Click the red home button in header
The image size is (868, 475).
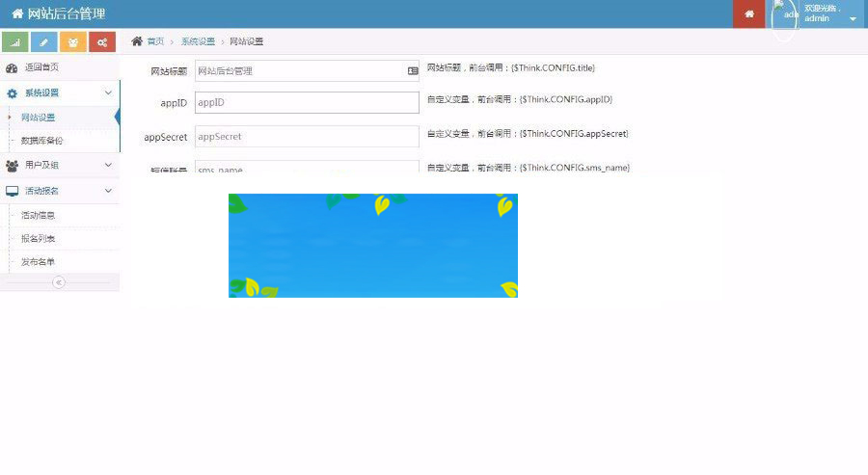(748, 14)
